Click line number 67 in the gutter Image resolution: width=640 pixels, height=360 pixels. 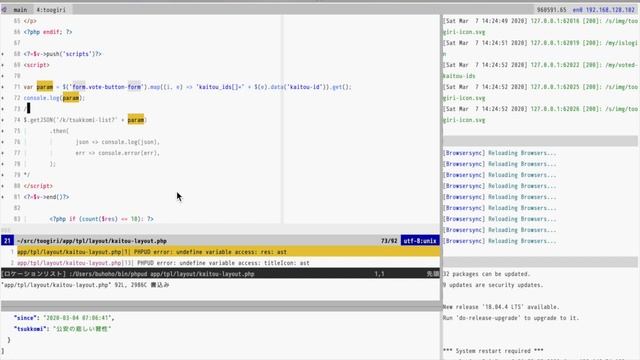(17, 43)
